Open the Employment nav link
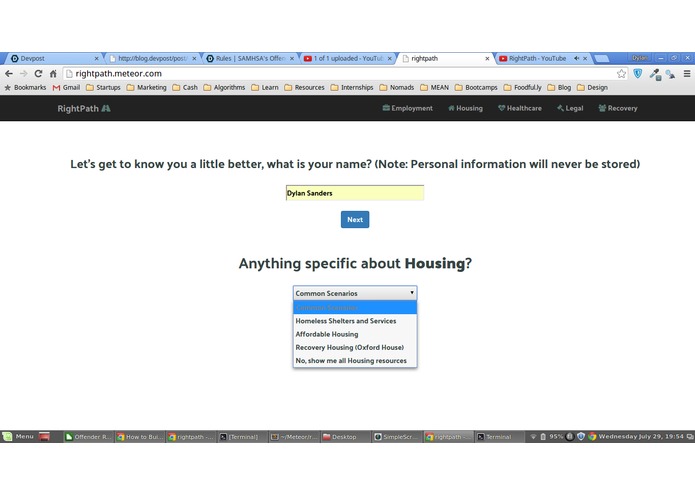The height and width of the screenshot is (494, 695). (407, 108)
